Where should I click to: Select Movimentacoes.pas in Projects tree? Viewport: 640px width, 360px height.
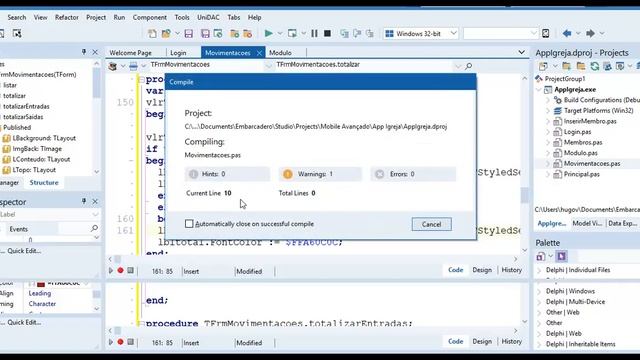(592, 163)
